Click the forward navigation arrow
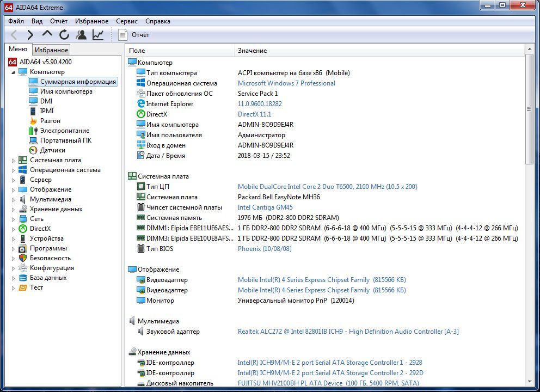540x392 pixels. (x=30, y=35)
